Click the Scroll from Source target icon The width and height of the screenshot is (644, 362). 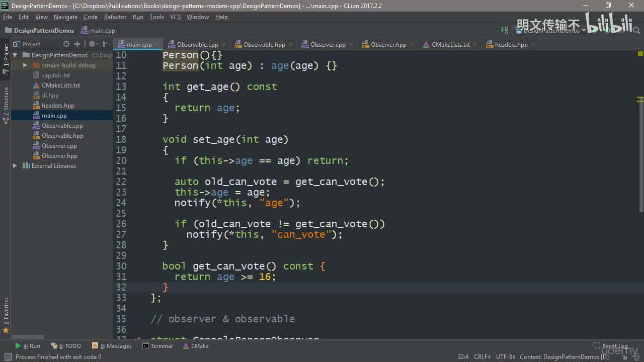(x=66, y=44)
